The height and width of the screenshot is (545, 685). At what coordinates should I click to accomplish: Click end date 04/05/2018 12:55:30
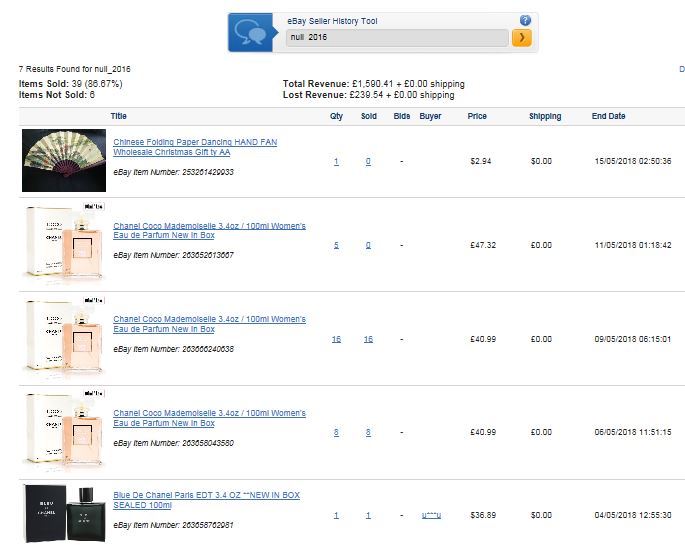point(633,515)
